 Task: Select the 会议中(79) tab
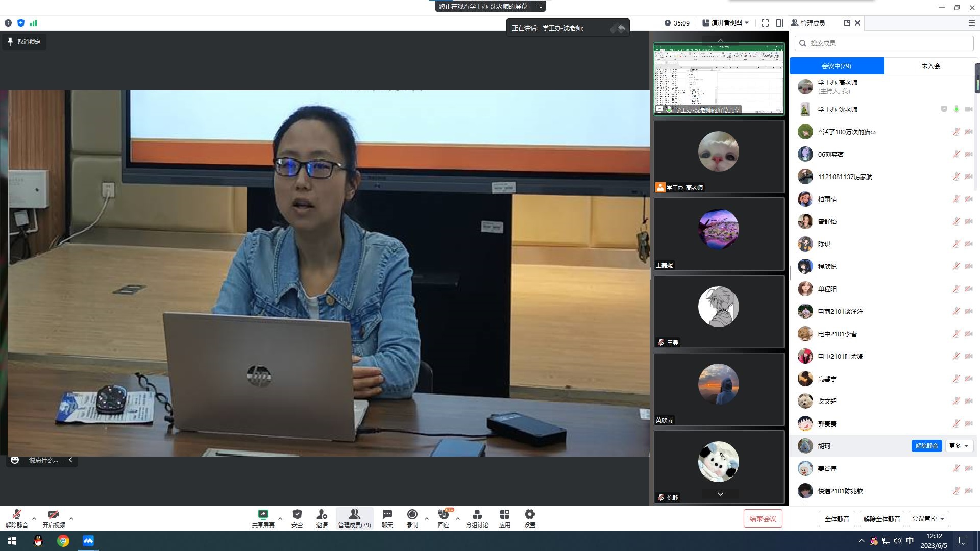tap(836, 66)
